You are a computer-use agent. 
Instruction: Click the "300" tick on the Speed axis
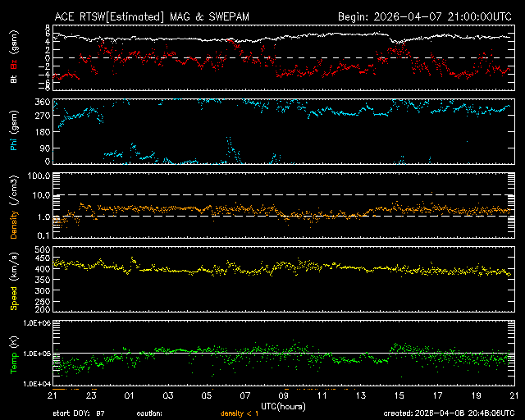[43, 290]
